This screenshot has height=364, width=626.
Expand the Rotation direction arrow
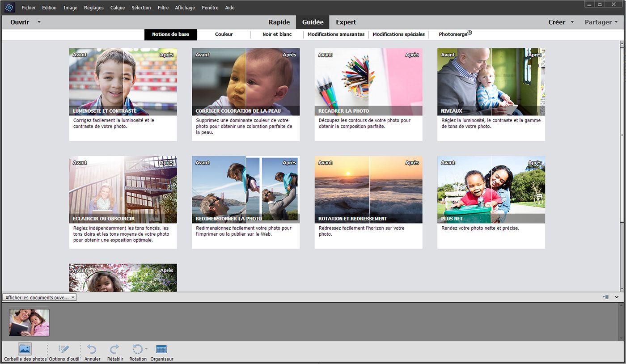146,348
